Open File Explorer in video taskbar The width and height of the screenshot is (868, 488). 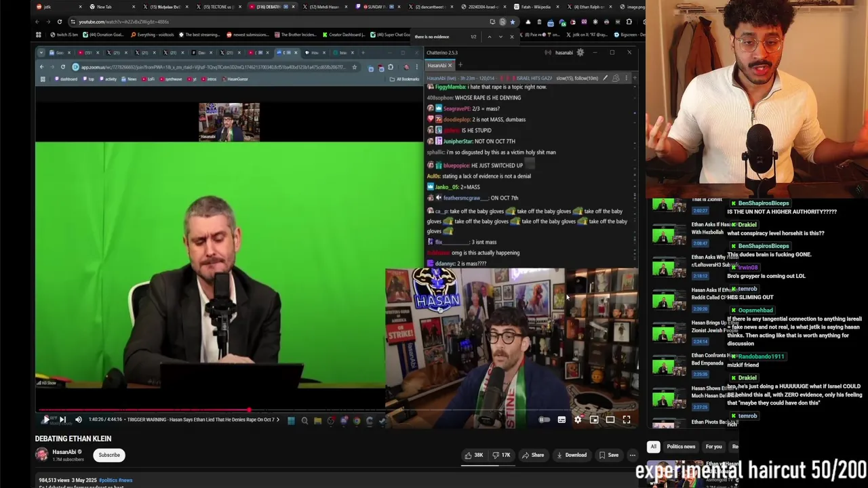(x=317, y=420)
